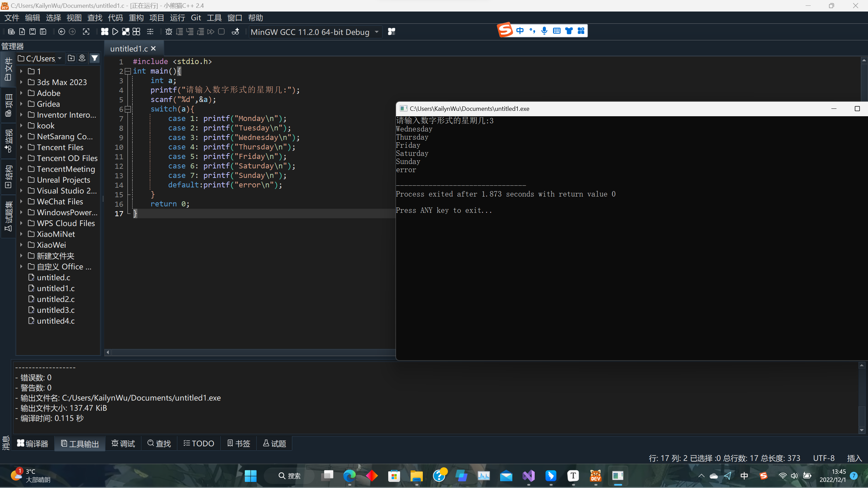Start debugging with the bug icon
Viewport: 868px width, 488px height.
click(169, 32)
